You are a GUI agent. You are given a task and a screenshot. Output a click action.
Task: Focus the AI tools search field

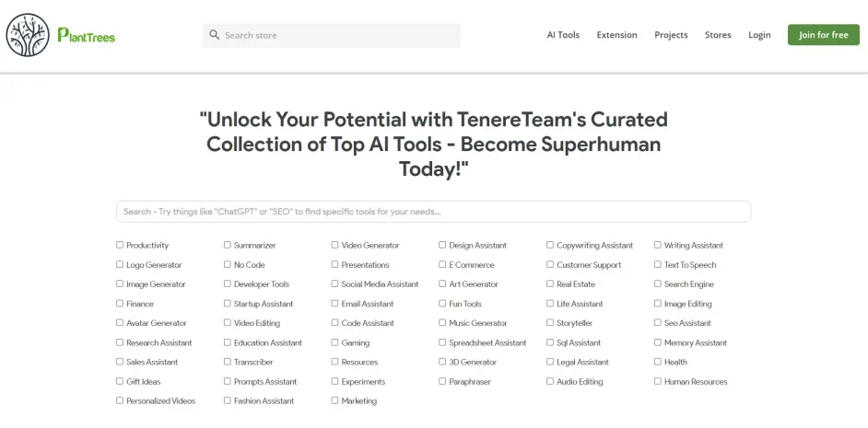(x=433, y=212)
